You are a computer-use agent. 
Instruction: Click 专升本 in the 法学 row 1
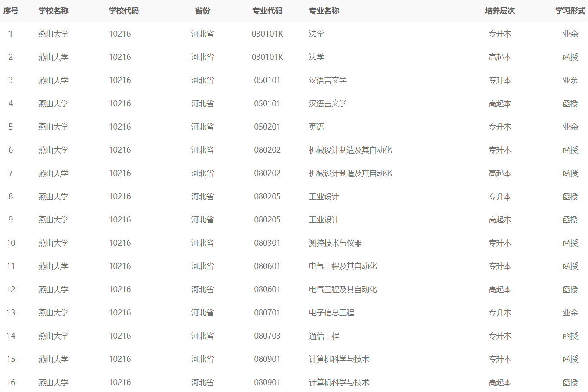(x=500, y=34)
